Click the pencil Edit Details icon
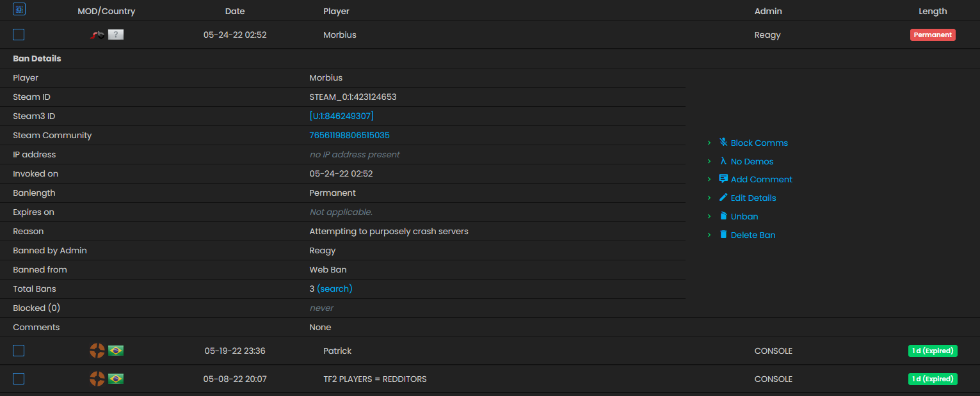The image size is (980, 396). [723, 198]
